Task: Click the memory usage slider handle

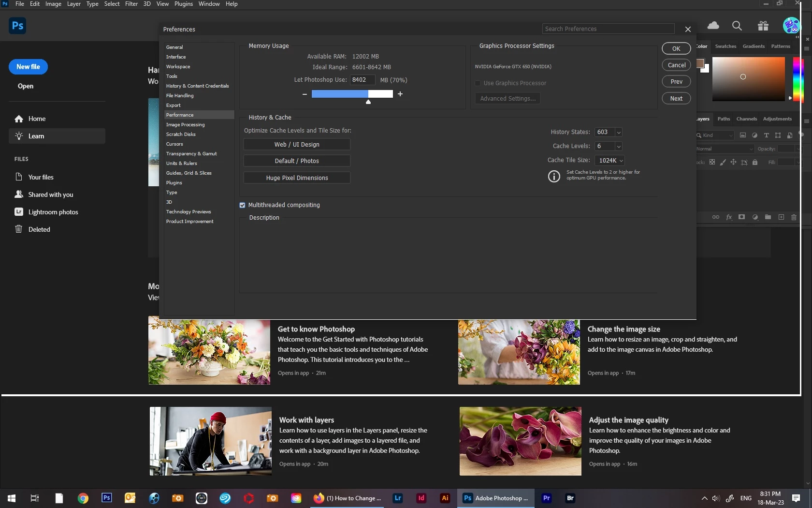Action: [x=368, y=102]
